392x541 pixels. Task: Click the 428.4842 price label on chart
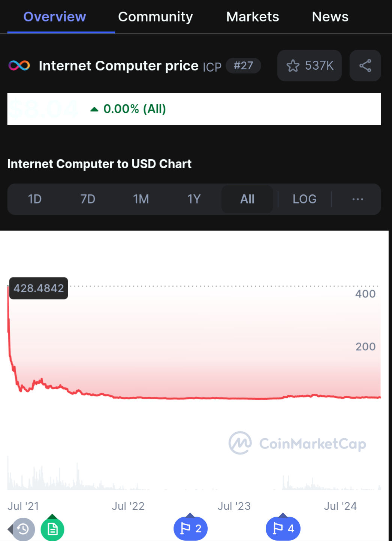tap(39, 288)
